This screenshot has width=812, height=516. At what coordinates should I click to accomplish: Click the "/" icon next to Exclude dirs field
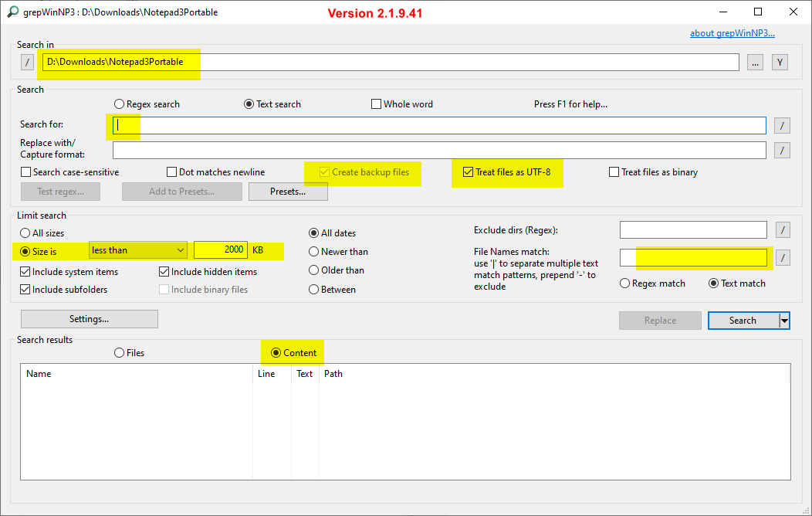[x=783, y=229]
